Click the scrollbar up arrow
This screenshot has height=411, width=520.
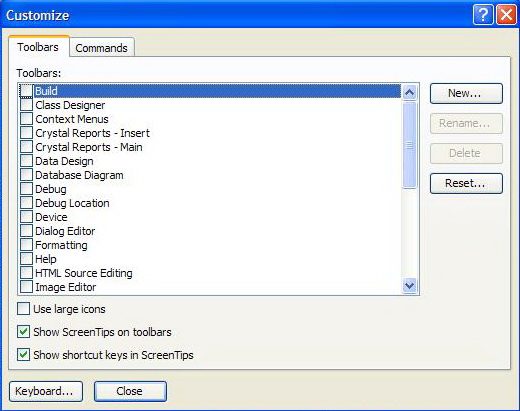pyautogui.click(x=409, y=92)
